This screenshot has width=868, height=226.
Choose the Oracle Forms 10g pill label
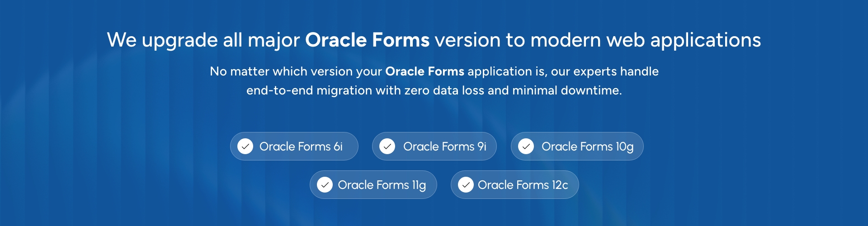[x=587, y=146]
